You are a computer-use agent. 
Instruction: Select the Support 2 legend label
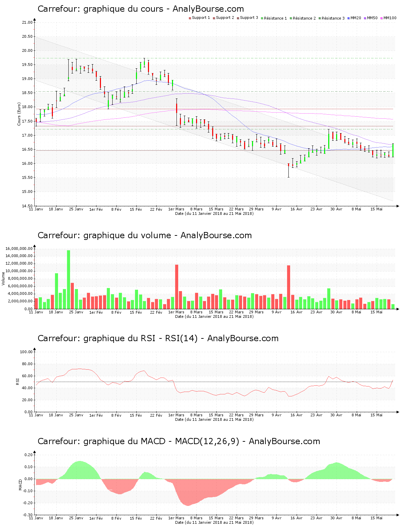pos(225,18)
